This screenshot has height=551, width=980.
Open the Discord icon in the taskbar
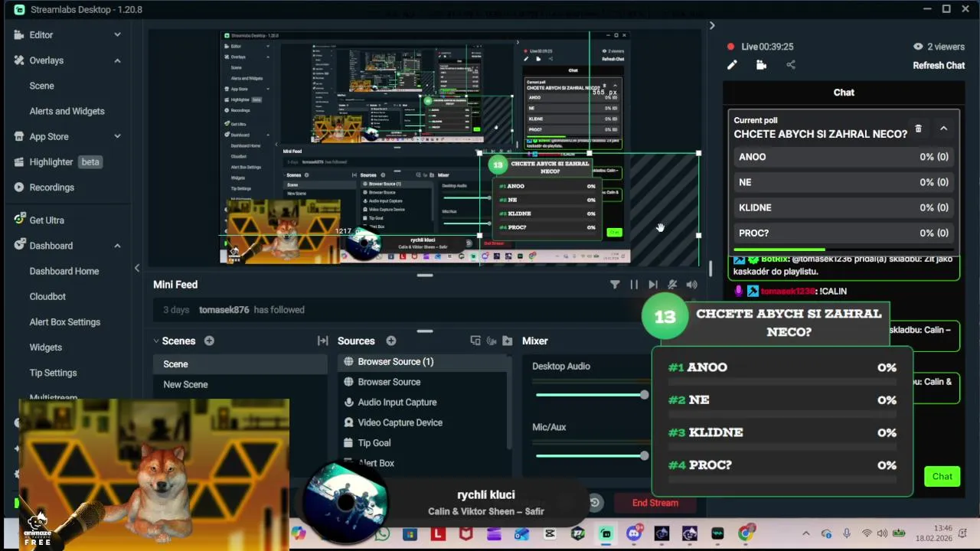pyautogui.click(x=634, y=534)
